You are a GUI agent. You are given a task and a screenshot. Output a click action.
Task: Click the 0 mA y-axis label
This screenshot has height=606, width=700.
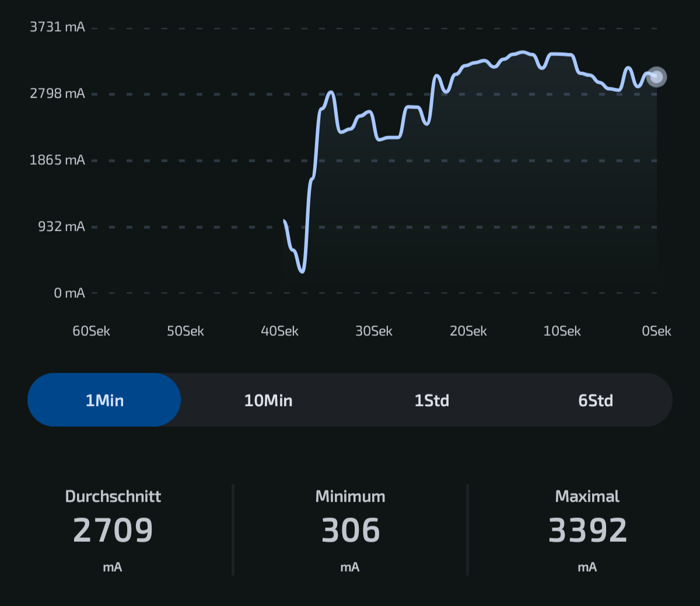click(x=69, y=293)
